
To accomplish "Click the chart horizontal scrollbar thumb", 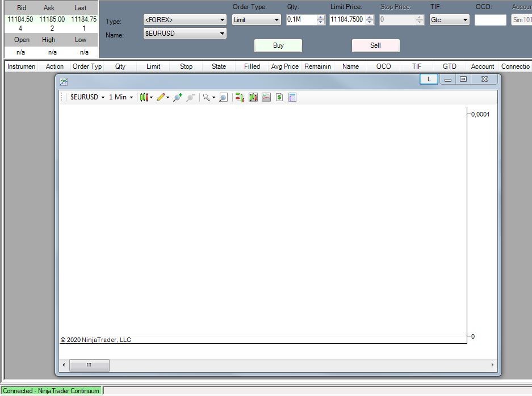I will click(89, 365).
